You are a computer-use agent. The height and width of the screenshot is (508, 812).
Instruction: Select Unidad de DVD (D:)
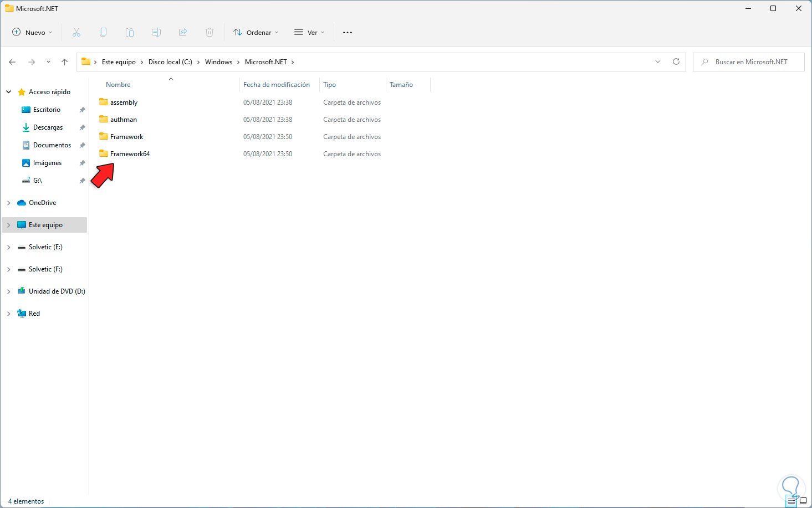(57, 291)
